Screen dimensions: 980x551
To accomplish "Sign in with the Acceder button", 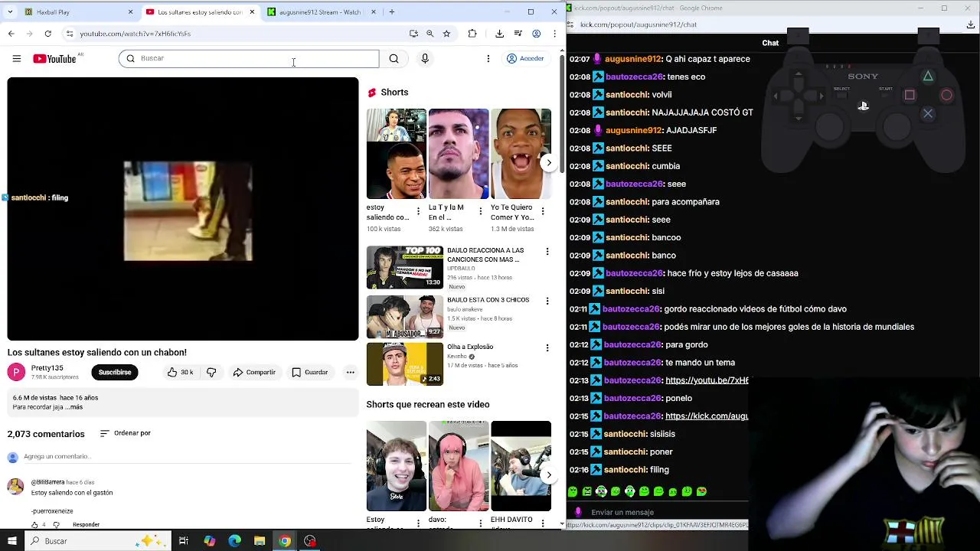I will click(x=525, y=59).
